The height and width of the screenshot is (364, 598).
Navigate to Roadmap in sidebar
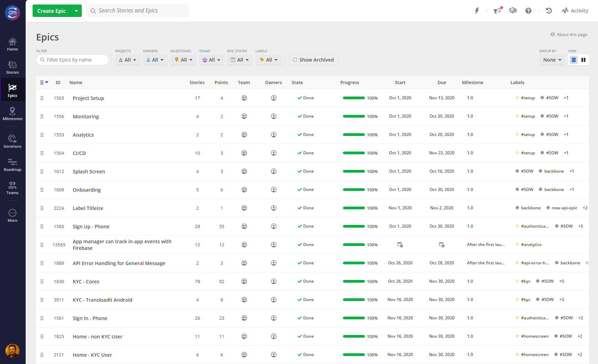point(12,165)
